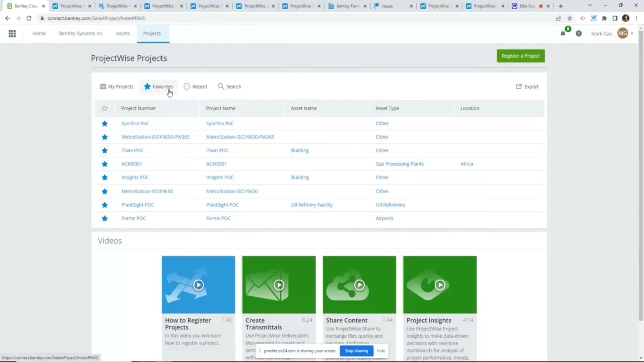Open iTwin POC project name link
The width and height of the screenshot is (644, 362).
217,150
